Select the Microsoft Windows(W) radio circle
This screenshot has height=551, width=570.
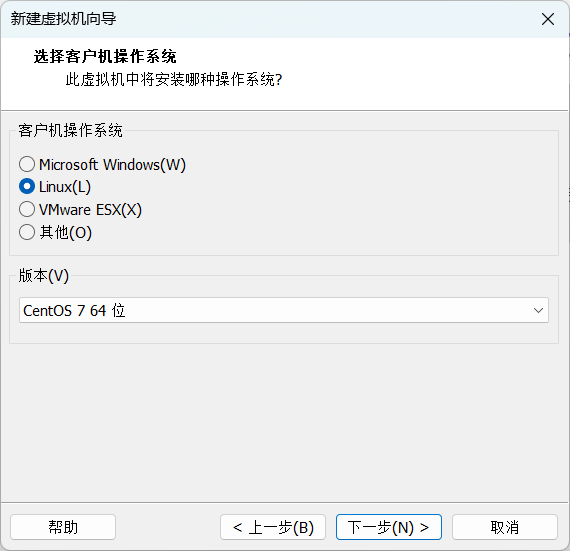pyautogui.click(x=27, y=164)
